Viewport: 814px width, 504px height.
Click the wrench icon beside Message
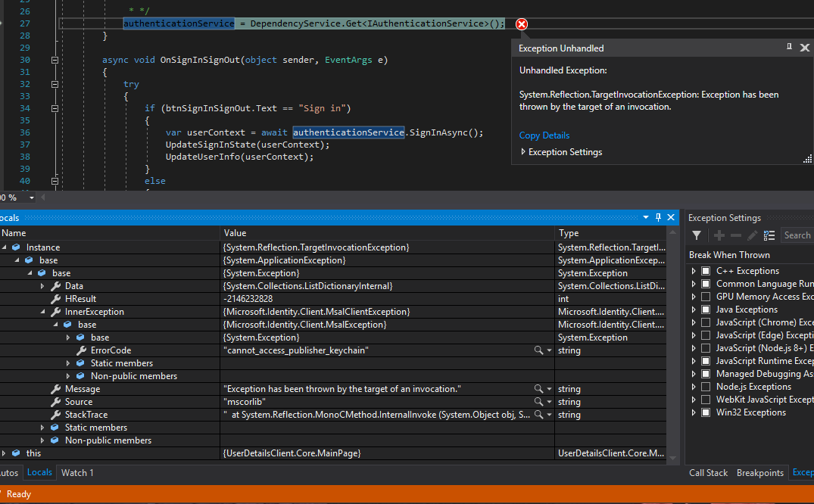pyautogui.click(x=55, y=389)
